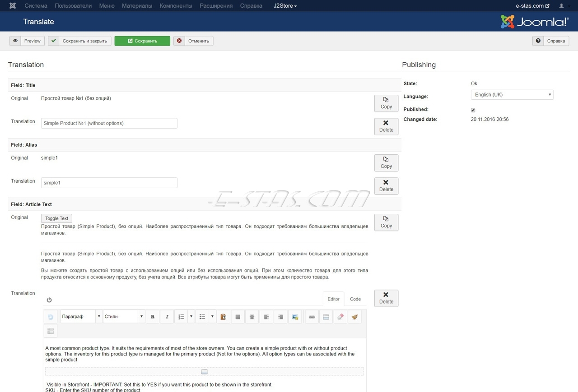Image resolution: width=578 pixels, height=392 pixels.
Task: Click the Preview button
Action: click(x=27, y=41)
